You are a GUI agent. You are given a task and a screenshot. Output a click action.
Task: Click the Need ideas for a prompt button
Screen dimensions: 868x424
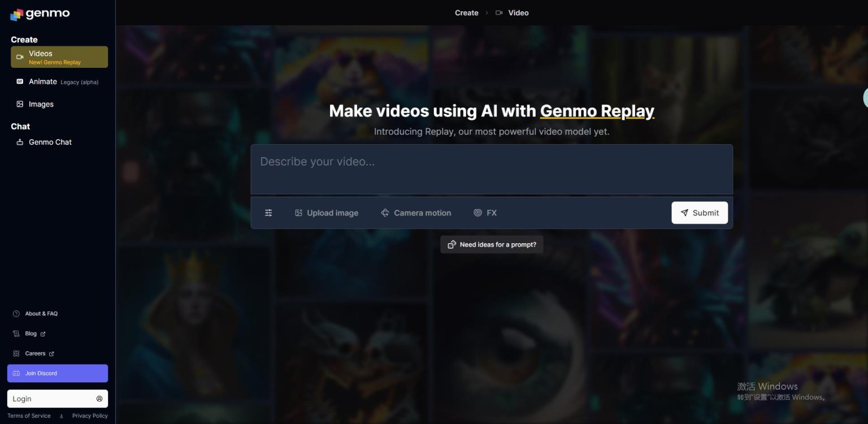(492, 245)
